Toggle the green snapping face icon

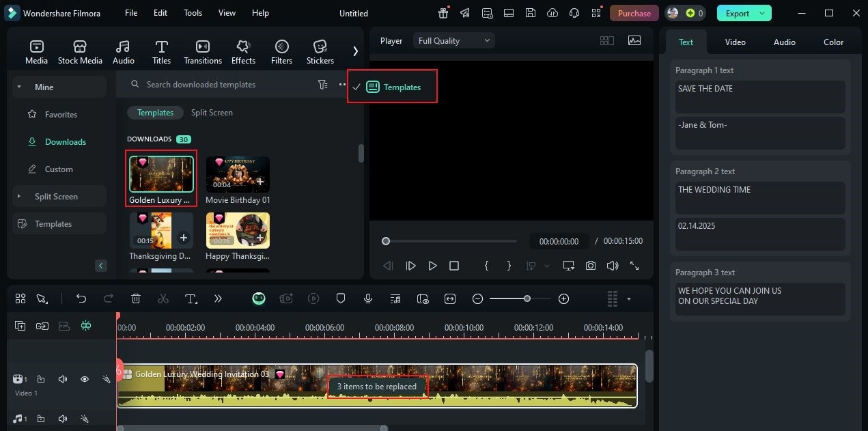click(x=259, y=298)
